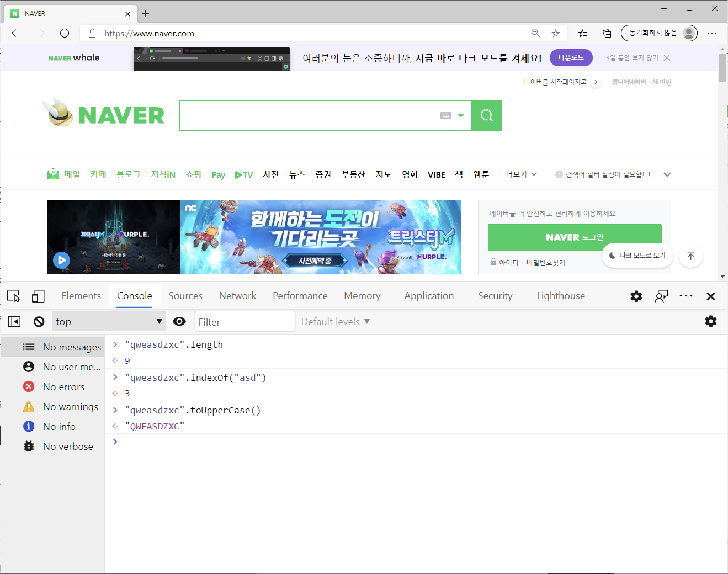Image resolution: width=728 pixels, height=574 pixels.
Task: Reload the Naver page
Action: coord(65,33)
